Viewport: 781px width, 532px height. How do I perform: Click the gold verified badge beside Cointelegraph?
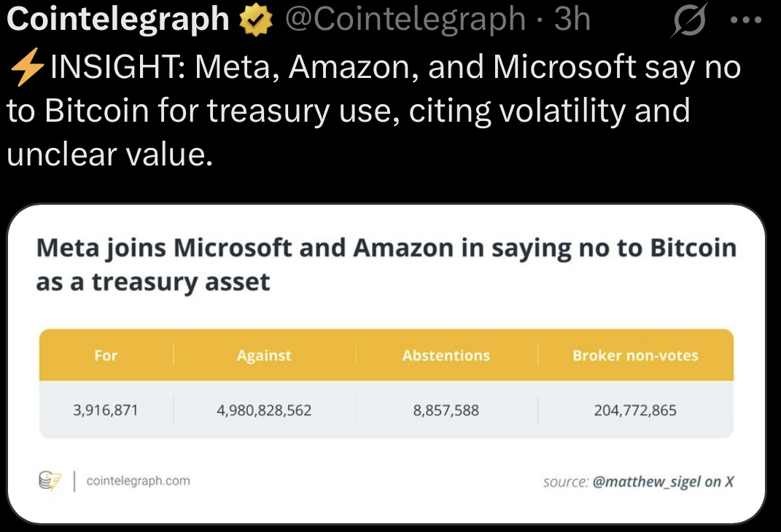click(x=256, y=20)
